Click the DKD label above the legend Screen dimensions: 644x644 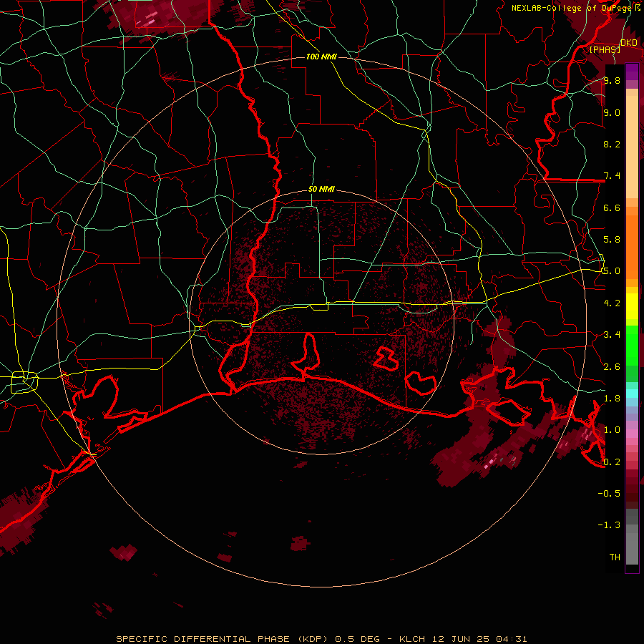tap(629, 43)
